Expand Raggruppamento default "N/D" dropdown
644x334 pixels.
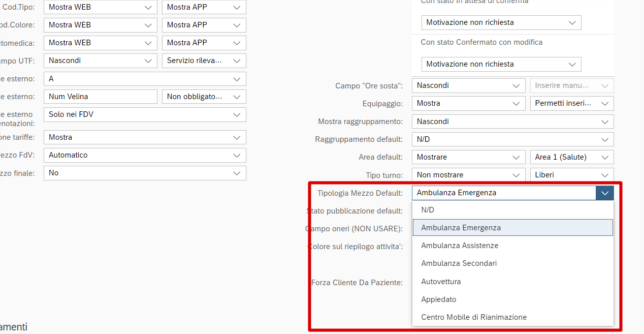pyautogui.click(x=512, y=139)
